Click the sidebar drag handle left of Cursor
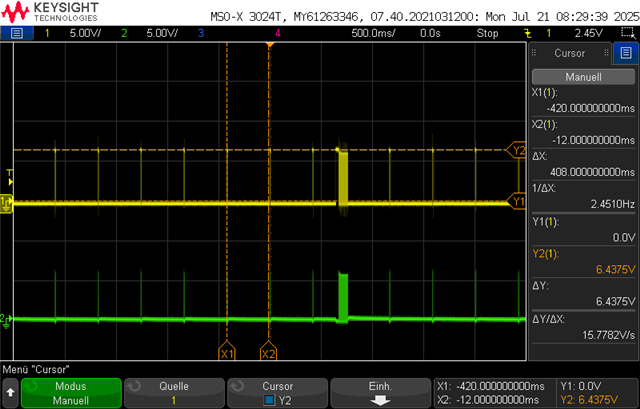 (533, 53)
